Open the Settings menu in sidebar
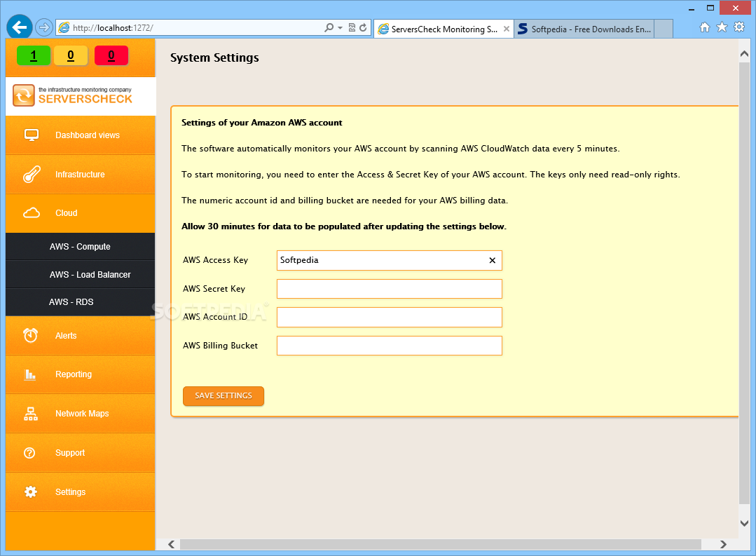This screenshot has height=556, width=756. 80,491
